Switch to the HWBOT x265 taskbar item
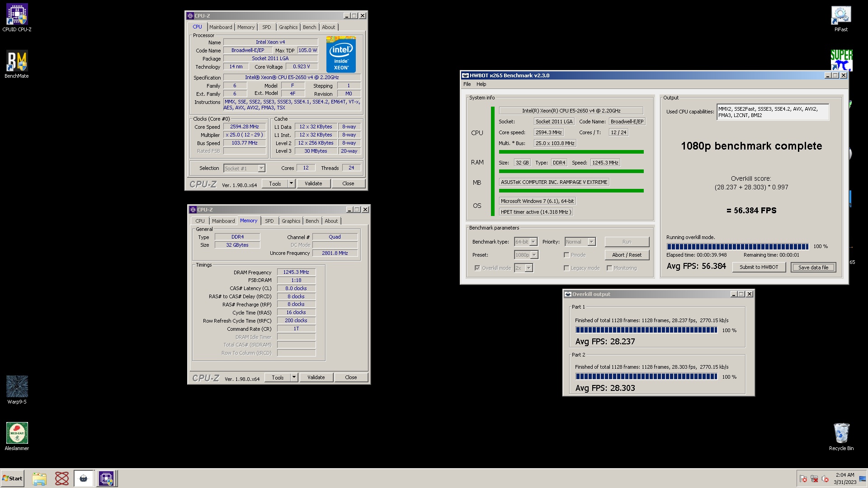Screen dimensions: 868x488 point(84,479)
